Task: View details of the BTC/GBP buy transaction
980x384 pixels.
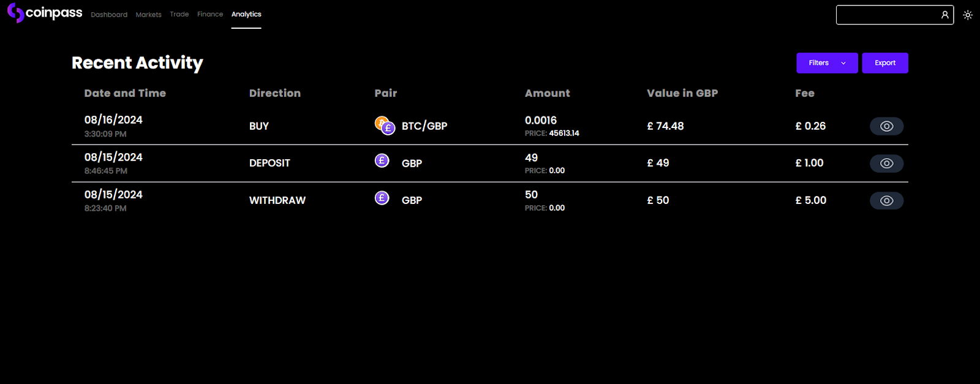Action: [x=886, y=126]
